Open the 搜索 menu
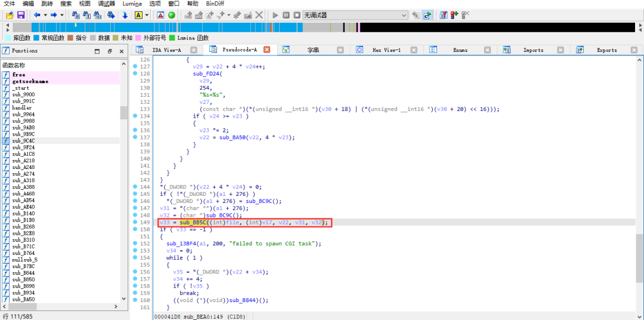The height and width of the screenshot is (320, 644). 66,4
